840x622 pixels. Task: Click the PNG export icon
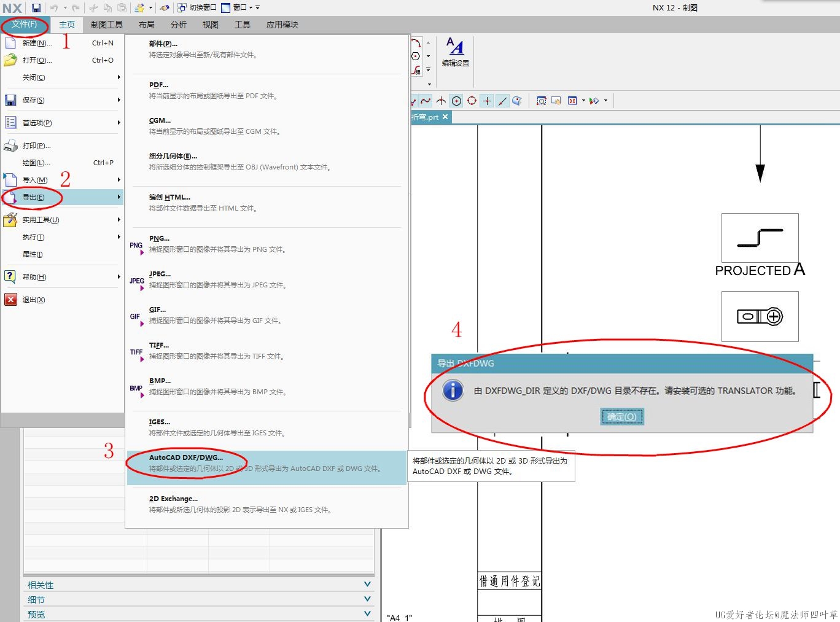click(x=136, y=247)
